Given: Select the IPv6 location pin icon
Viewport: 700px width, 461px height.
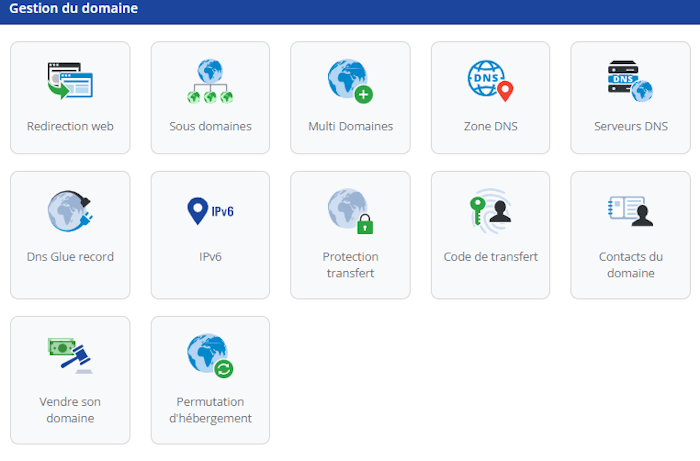Looking at the screenshot, I should pyautogui.click(x=210, y=211).
